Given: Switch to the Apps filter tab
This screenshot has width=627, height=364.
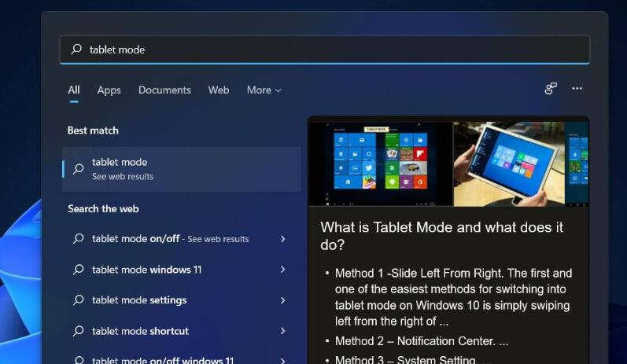Looking at the screenshot, I should point(109,90).
